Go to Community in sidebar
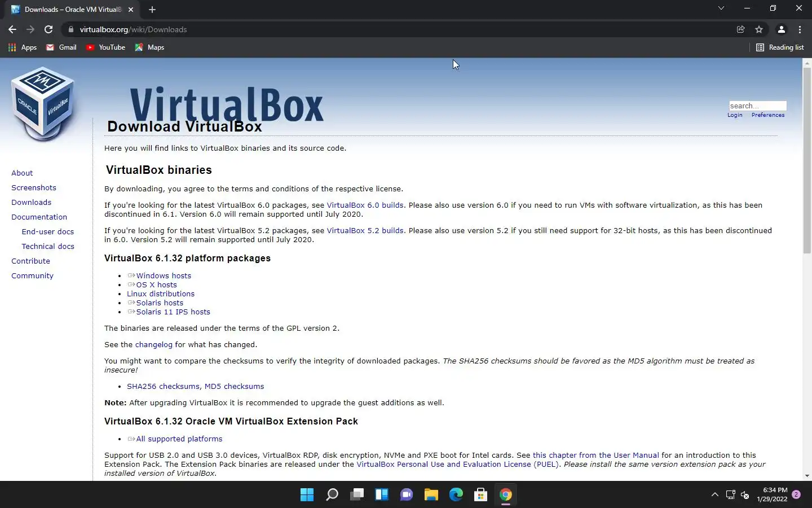812x508 pixels. [x=32, y=276]
